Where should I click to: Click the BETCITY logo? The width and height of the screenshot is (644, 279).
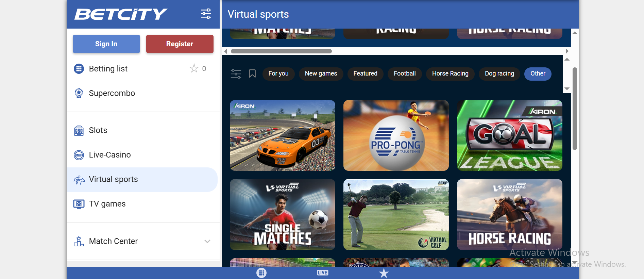coord(121,14)
